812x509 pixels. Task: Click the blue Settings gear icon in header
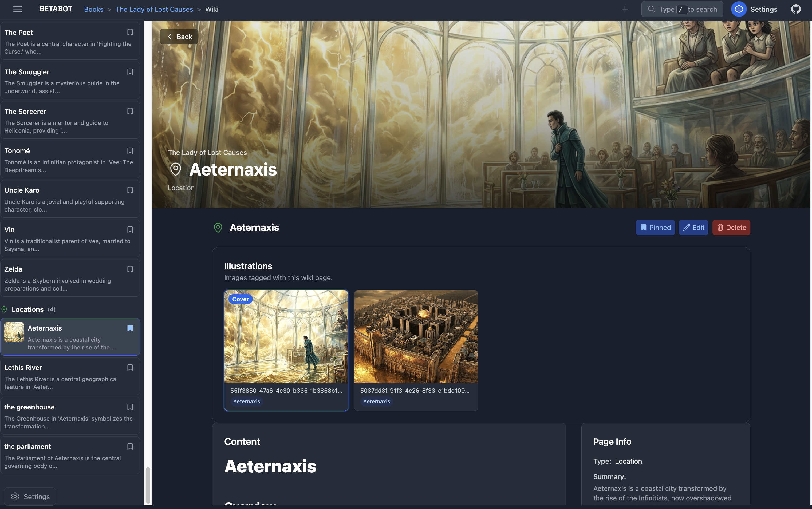pos(739,9)
